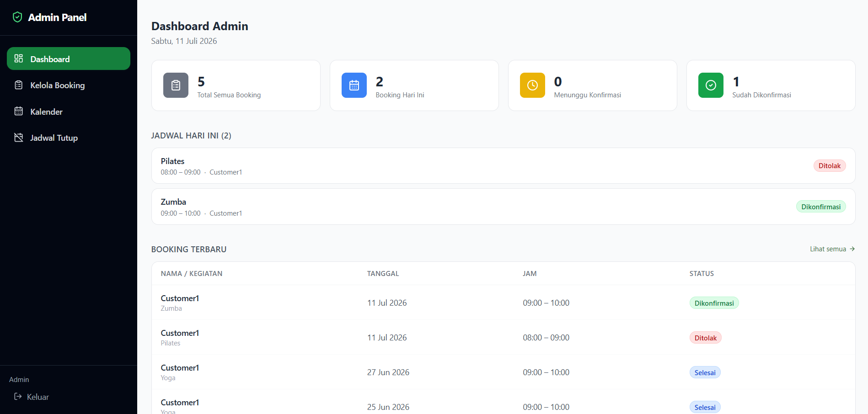The height and width of the screenshot is (414, 868).
Task: Select the Zumba 09:00 – 10:00 schedule card
Action: pos(503,207)
